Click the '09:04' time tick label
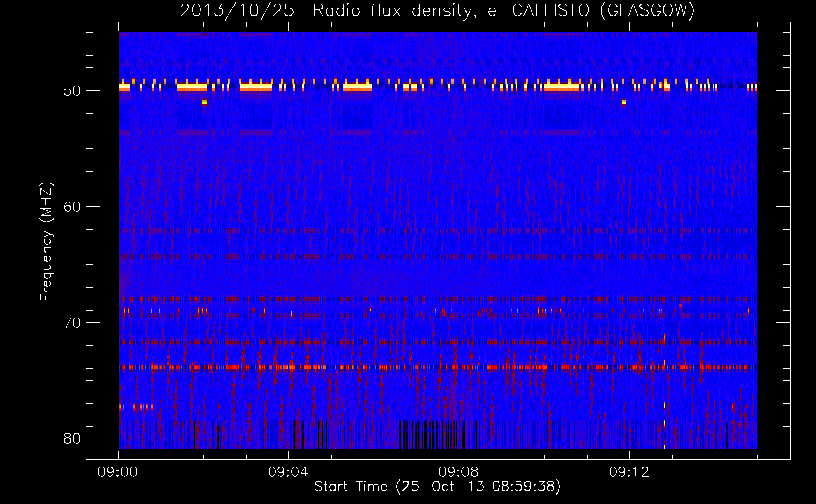This screenshot has width=816, height=504. 288,472
